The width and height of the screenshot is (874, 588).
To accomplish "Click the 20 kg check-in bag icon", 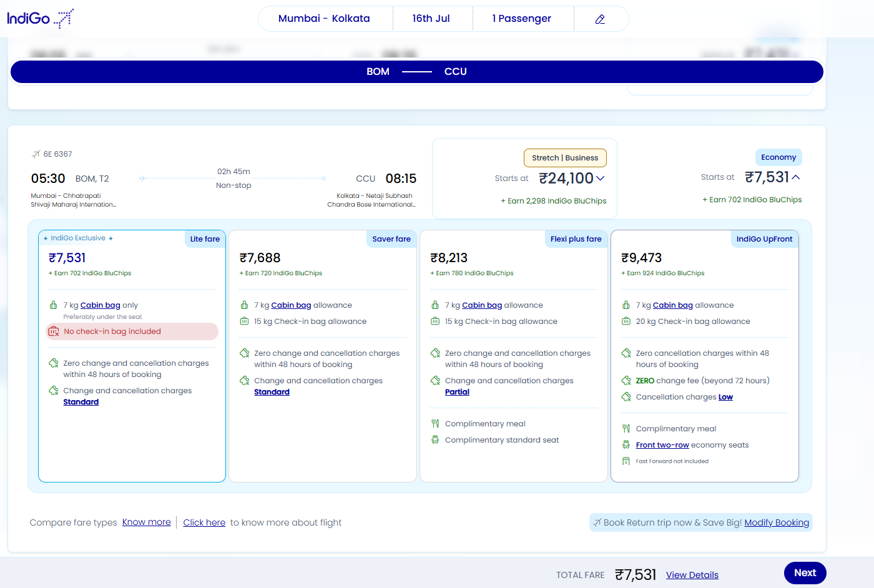I will point(626,321).
